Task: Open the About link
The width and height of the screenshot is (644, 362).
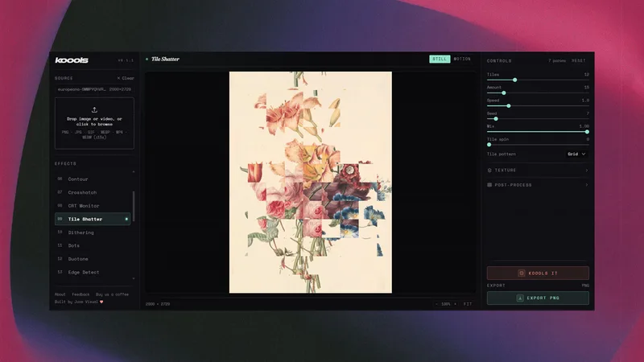Action: pos(60,294)
